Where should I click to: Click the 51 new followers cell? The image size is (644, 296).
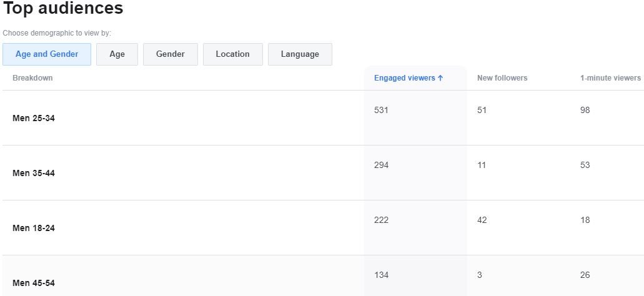pos(482,110)
